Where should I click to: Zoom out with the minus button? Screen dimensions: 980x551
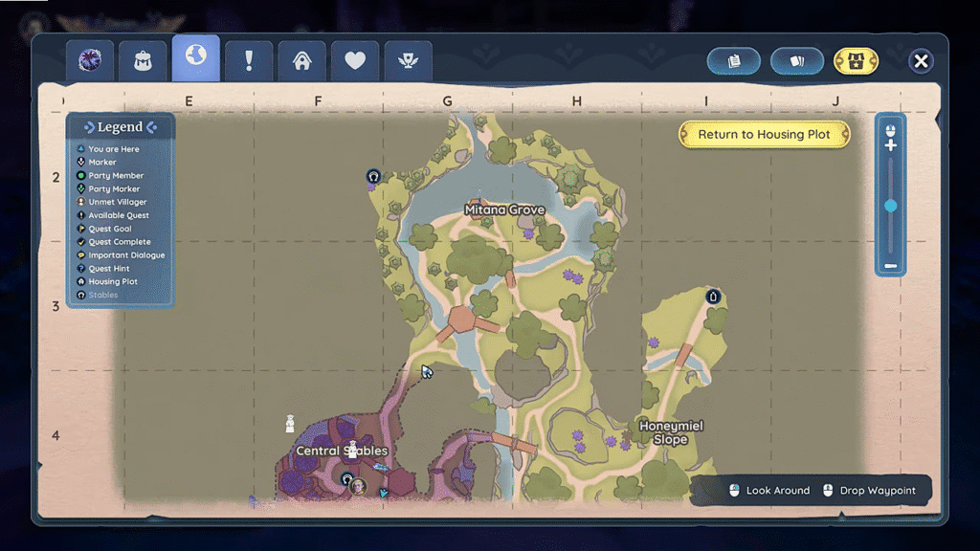click(891, 266)
